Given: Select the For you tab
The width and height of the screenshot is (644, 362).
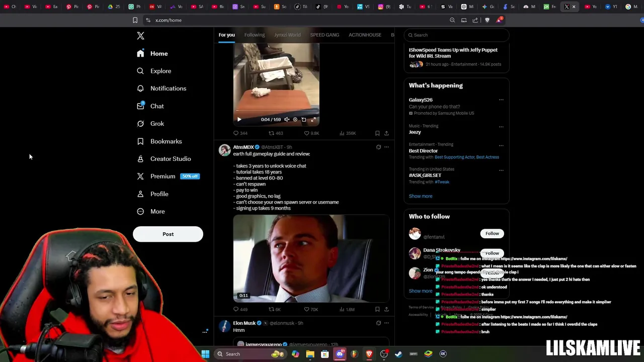Looking at the screenshot, I should click(x=226, y=35).
